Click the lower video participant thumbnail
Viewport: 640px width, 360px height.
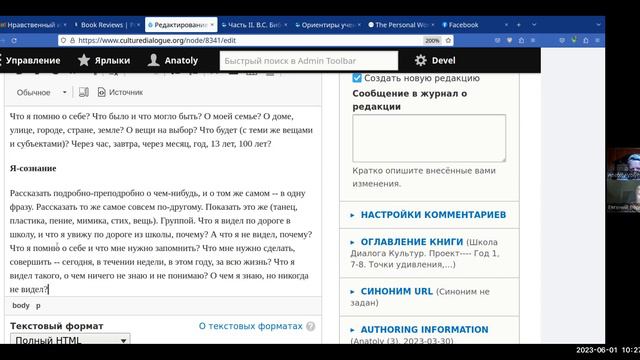(623, 196)
